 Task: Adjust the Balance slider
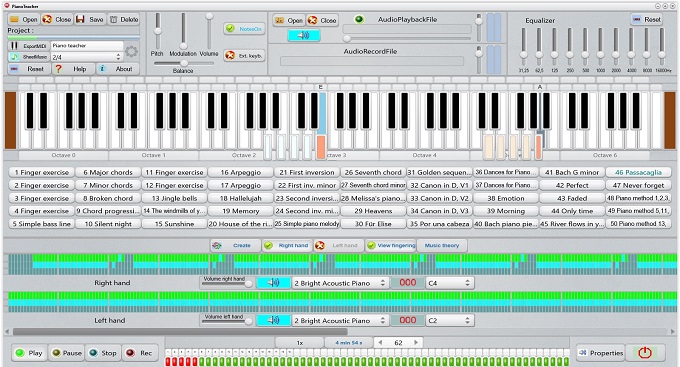point(184,63)
